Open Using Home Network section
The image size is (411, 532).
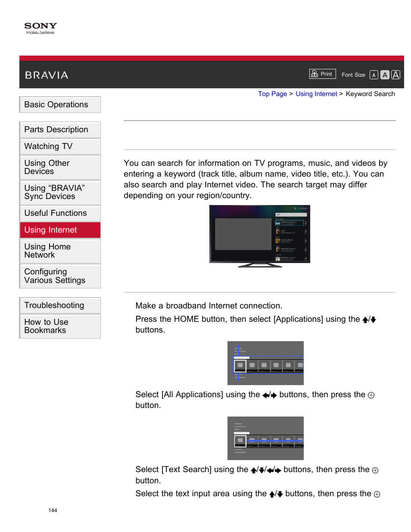(60, 251)
